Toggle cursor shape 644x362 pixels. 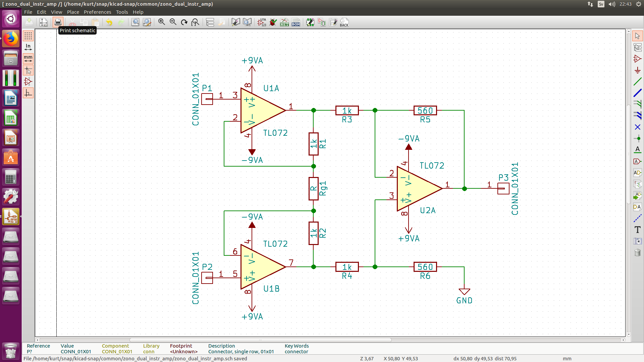(28, 70)
